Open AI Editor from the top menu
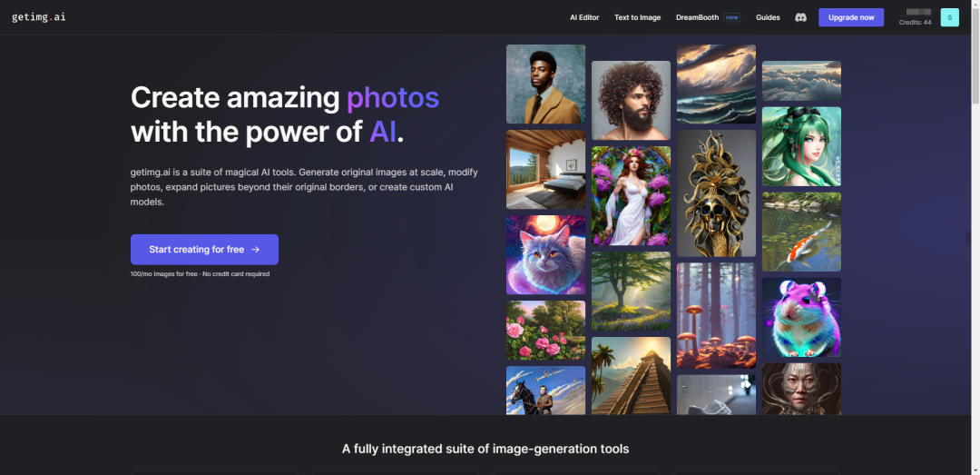The image size is (980, 475). point(584,17)
